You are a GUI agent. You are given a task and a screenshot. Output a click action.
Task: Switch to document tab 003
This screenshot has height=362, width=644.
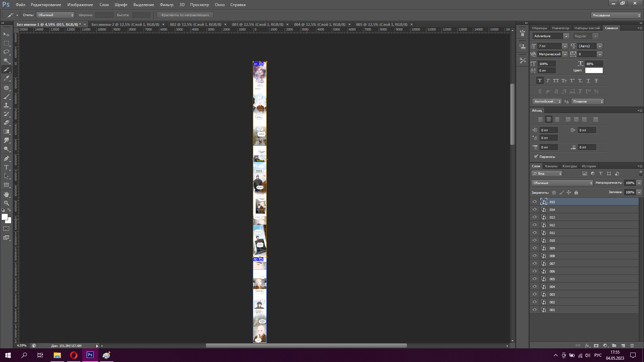(x=257, y=24)
